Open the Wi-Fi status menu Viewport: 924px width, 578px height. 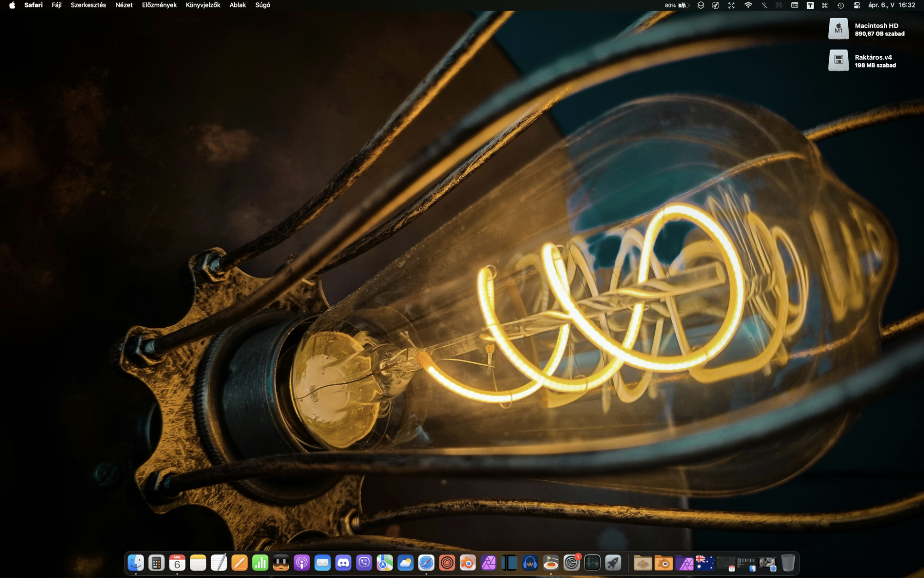748,5
